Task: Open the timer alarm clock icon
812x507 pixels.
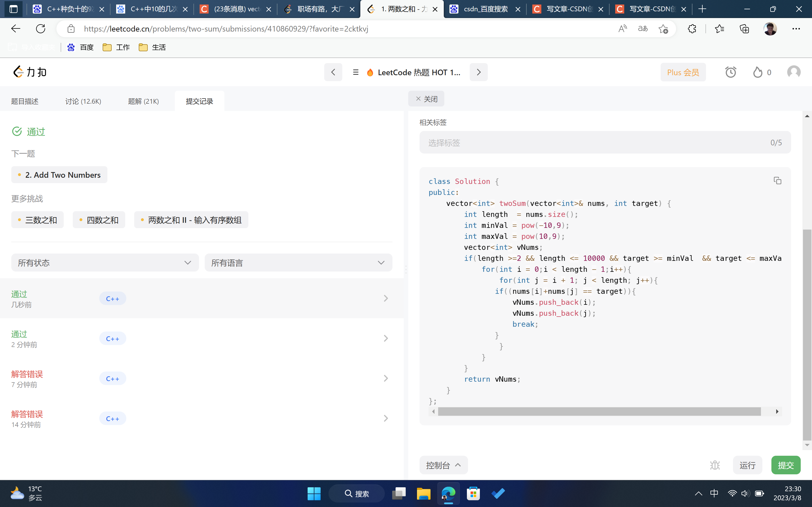Action: [731, 72]
